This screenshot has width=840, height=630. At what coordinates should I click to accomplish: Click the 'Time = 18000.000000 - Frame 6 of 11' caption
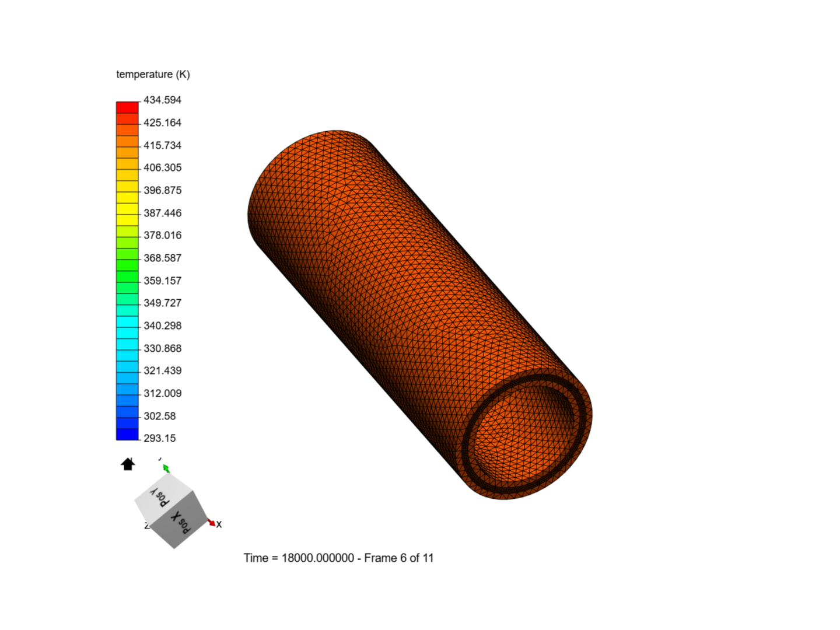pos(338,558)
